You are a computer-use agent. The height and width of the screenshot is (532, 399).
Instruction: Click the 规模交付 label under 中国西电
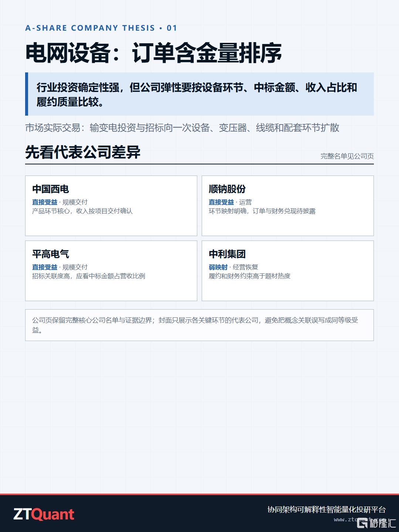pyautogui.click(x=75, y=202)
